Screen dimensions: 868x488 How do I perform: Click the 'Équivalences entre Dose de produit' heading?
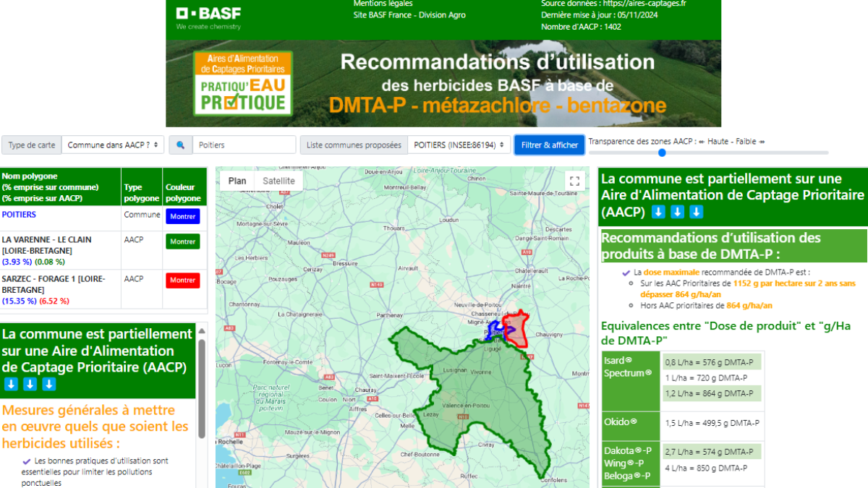(726, 333)
